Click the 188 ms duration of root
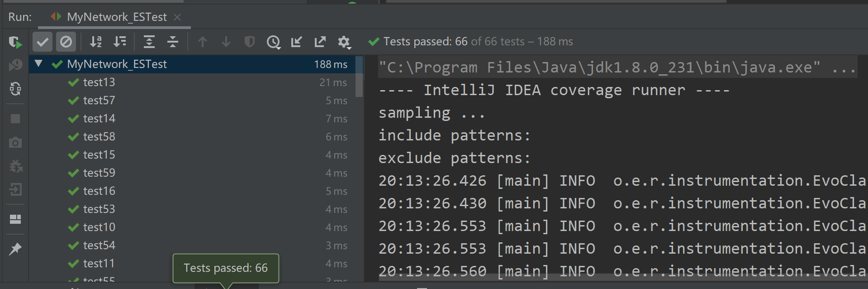Screen dimensions: 868x289 coord(331,64)
